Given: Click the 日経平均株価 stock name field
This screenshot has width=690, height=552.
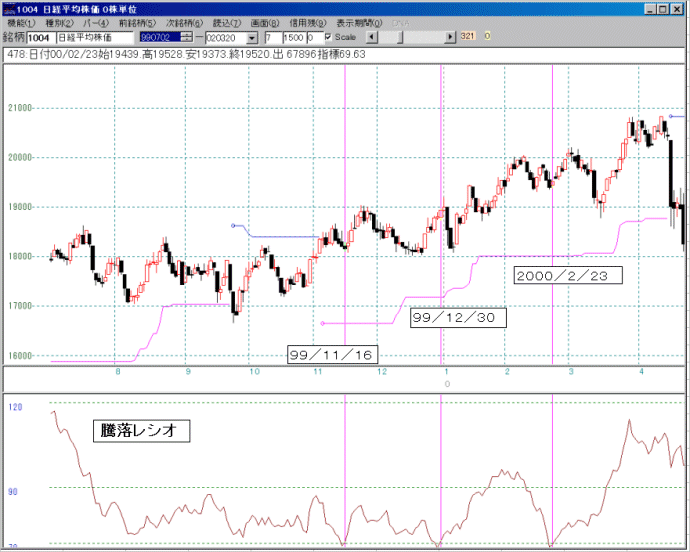Looking at the screenshot, I should [x=97, y=37].
